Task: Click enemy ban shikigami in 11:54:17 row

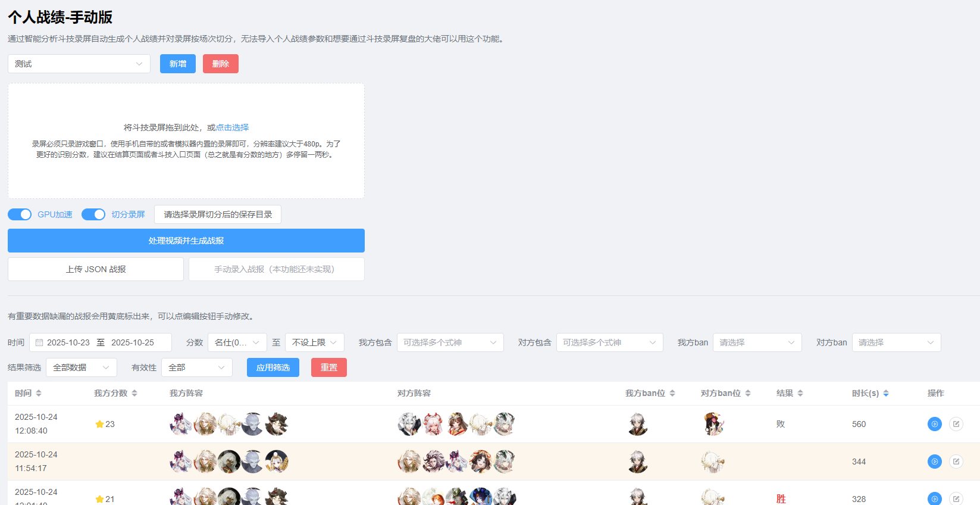Action: pos(713,462)
